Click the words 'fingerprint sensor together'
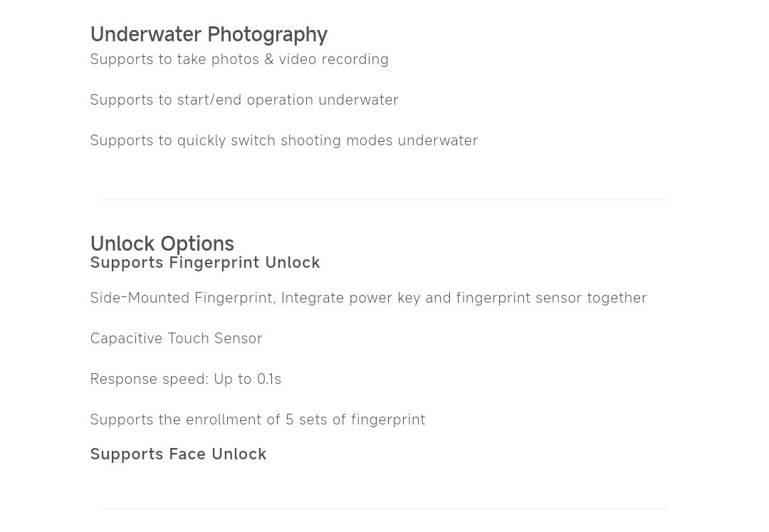 point(552,298)
